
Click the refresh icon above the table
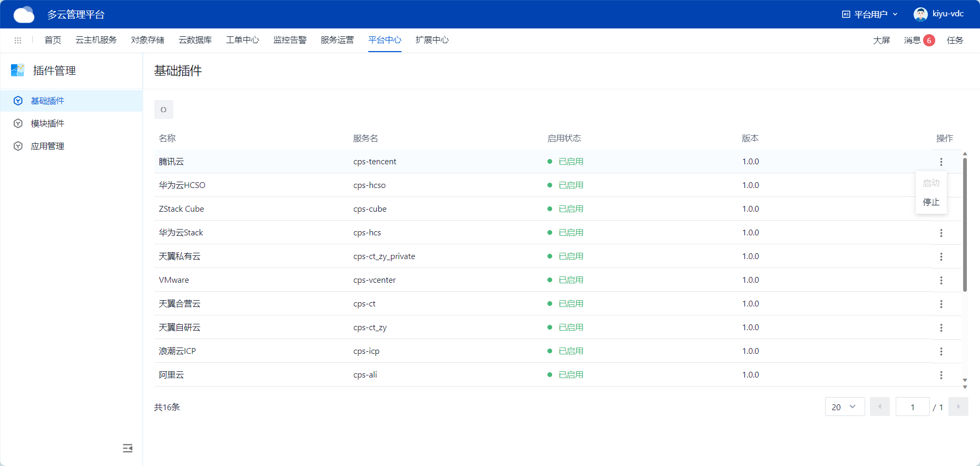tap(163, 110)
